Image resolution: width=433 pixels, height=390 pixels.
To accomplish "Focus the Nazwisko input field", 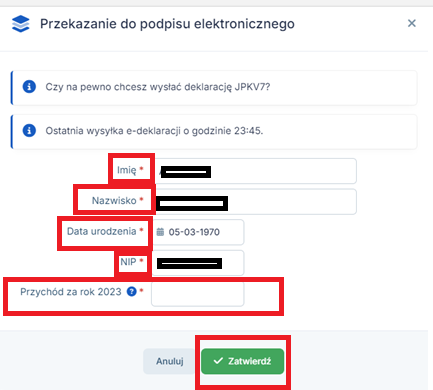I will [255, 202].
